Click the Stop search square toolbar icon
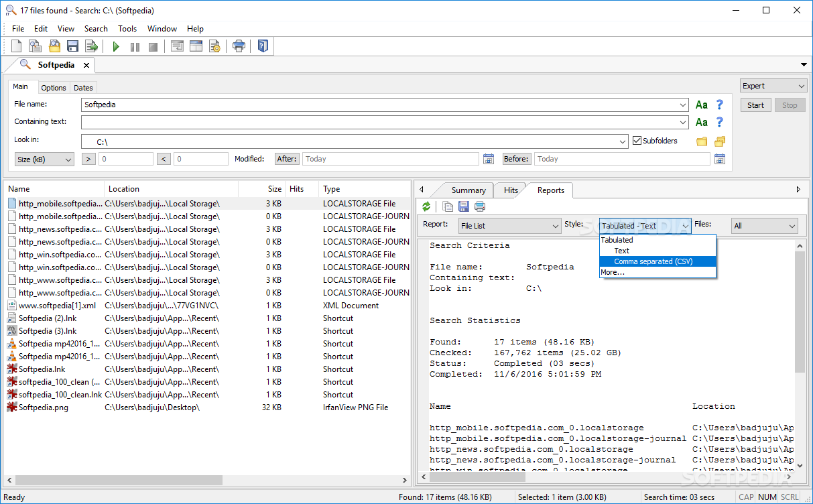This screenshot has width=813, height=504. click(x=153, y=47)
